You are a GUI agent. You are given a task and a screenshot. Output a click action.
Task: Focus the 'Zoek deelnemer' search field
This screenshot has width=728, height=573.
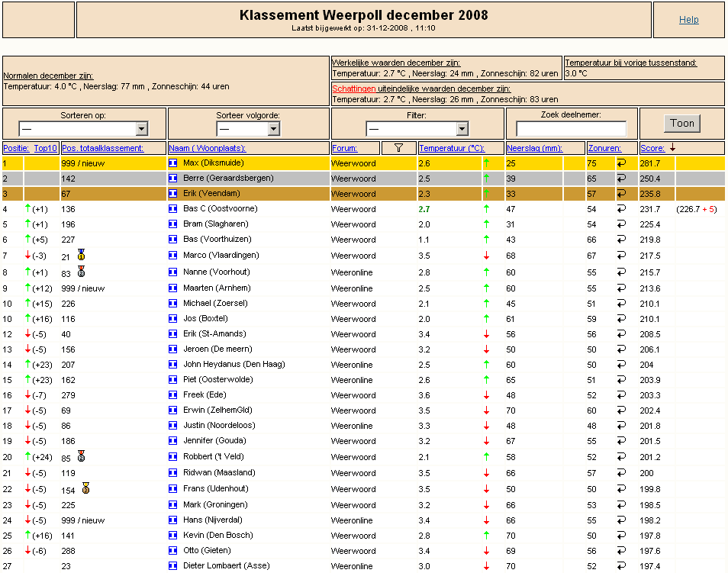pyautogui.click(x=571, y=129)
